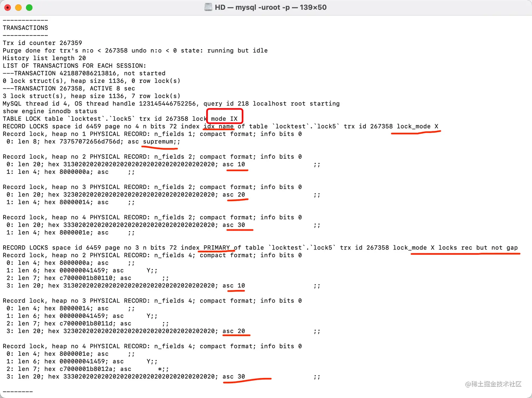Select the '1: len 4; hex 8000000a' line
Image resolution: width=532 pixels, height=398 pixels.
pyautogui.click(x=70, y=172)
